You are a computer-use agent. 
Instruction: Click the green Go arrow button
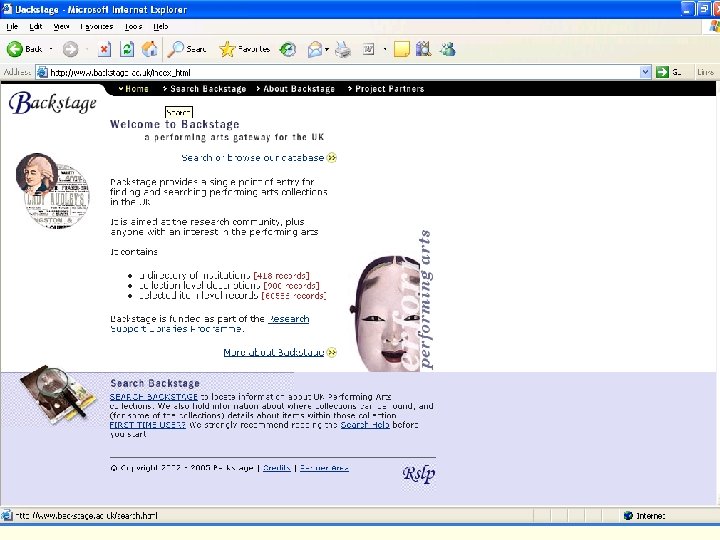tap(662, 72)
